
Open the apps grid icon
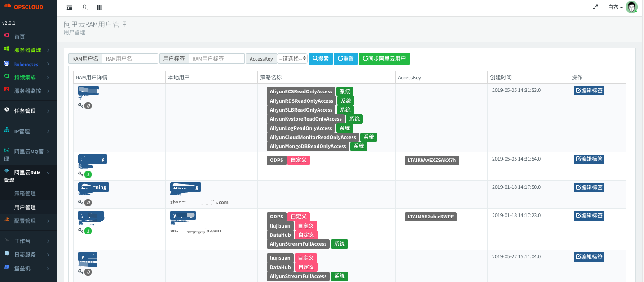[99, 8]
